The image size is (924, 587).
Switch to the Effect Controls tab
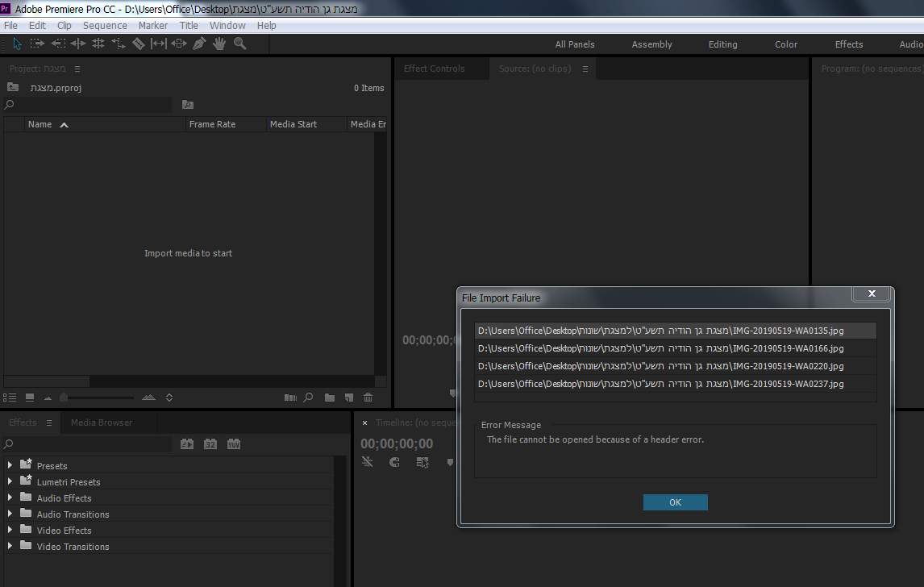[435, 69]
